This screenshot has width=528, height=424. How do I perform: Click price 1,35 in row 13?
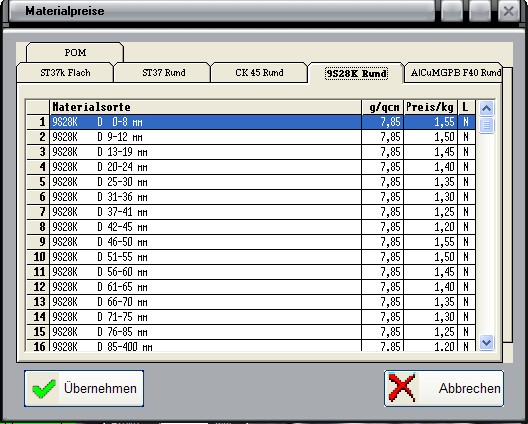[431, 302]
